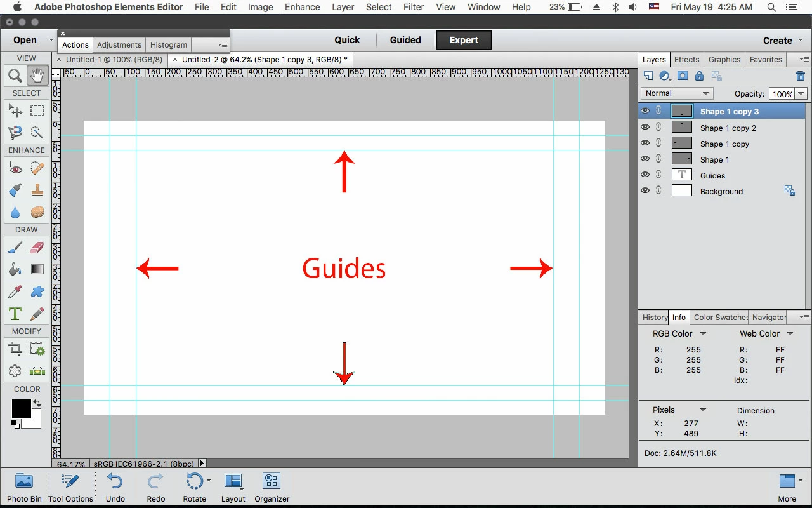This screenshot has height=508, width=812.
Task: Open the Info panel flyout menu
Action: [x=804, y=317]
